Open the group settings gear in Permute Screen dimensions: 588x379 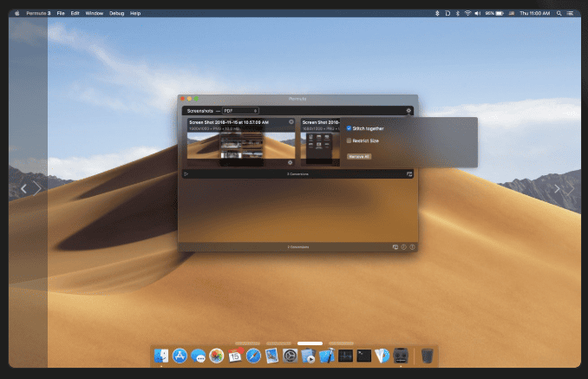[x=408, y=111]
